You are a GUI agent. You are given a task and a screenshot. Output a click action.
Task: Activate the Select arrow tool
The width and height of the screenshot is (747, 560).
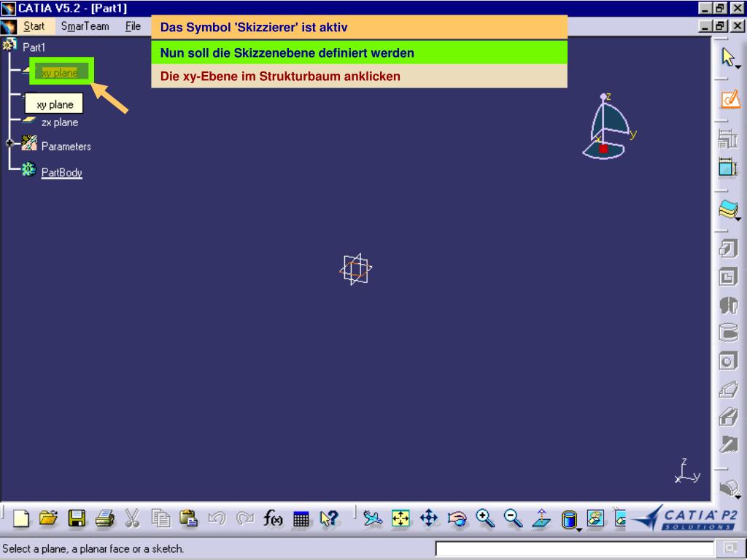(727, 57)
